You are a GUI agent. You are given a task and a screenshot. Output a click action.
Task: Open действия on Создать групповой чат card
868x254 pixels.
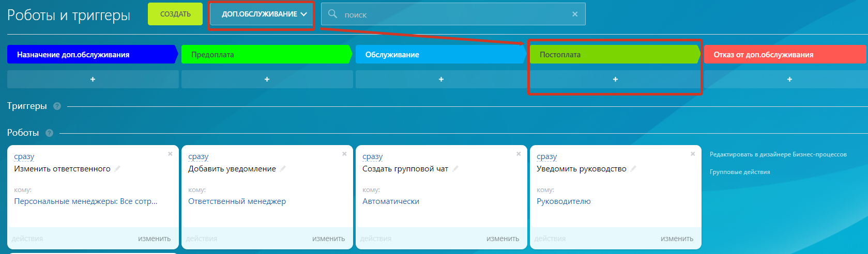coord(376,239)
